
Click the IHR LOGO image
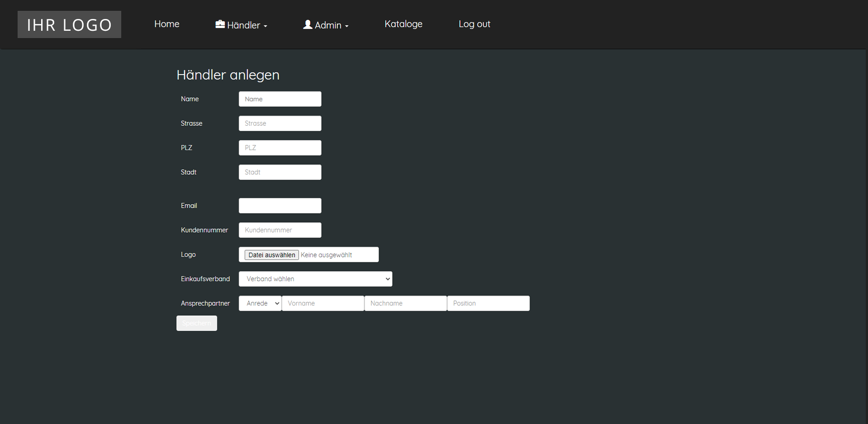[x=69, y=24]
